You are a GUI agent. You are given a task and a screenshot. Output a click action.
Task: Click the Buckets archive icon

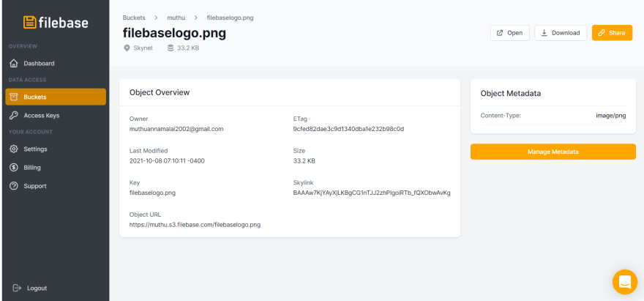[x=14, y=97]
